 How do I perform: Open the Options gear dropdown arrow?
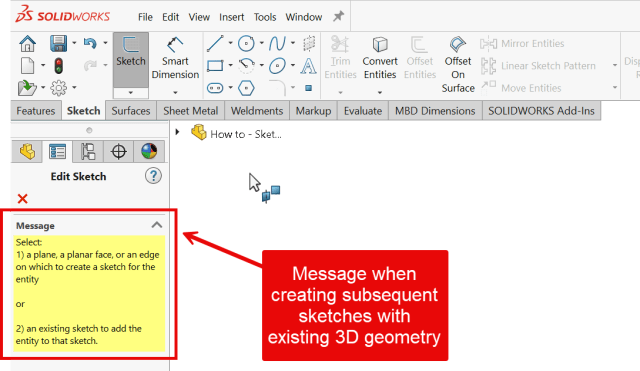74,87
